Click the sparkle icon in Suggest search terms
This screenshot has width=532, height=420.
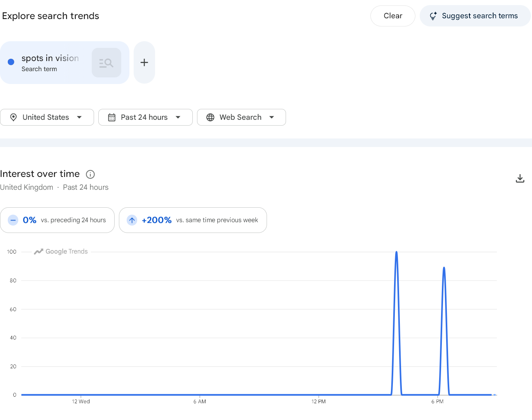pos(433,16)
